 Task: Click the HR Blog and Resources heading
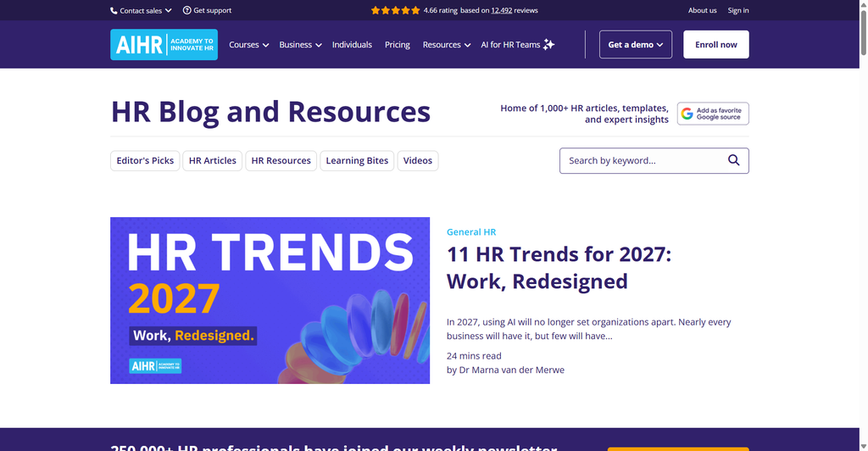coord(270,112)
